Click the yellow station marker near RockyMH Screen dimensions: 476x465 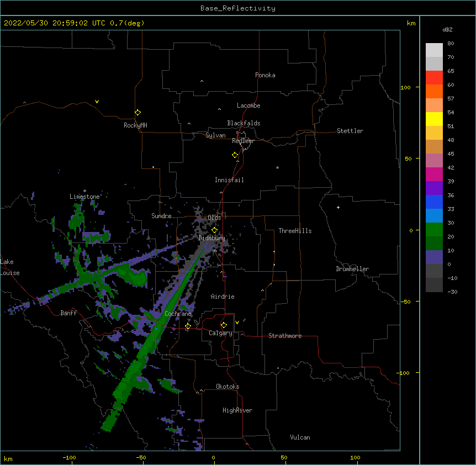[x=138, y=113]
